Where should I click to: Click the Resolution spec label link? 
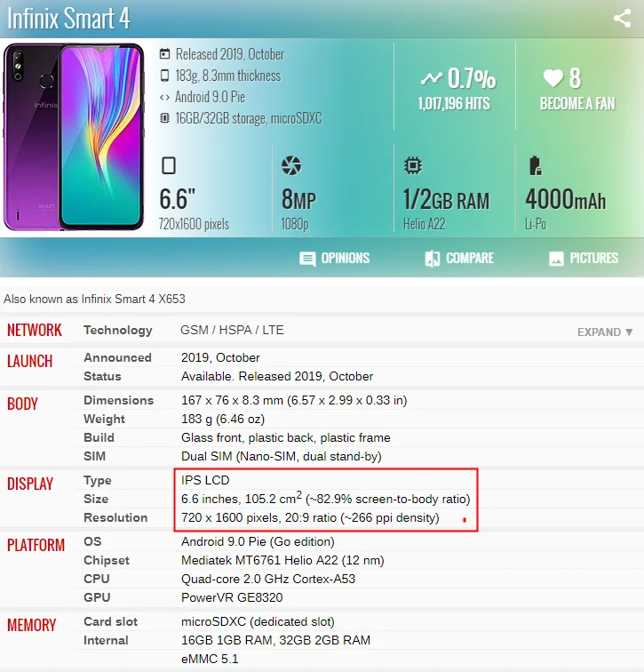click(115, 517)
